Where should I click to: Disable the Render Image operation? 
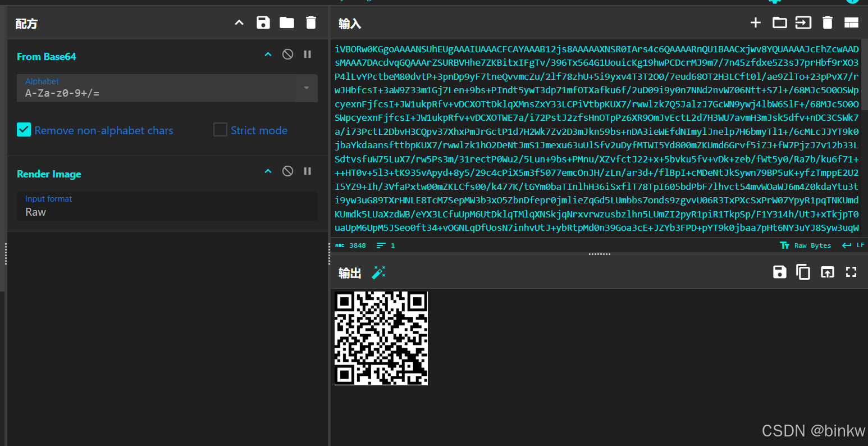click(287, 171)
